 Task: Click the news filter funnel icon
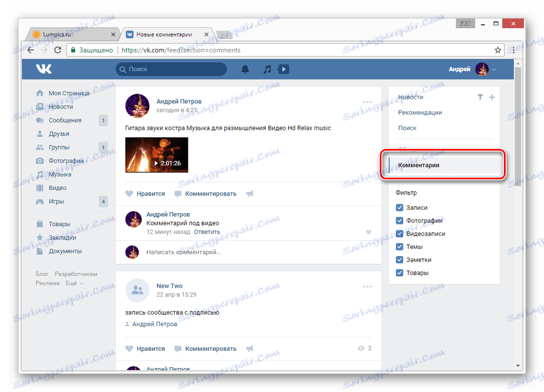(x=480, y=97)
